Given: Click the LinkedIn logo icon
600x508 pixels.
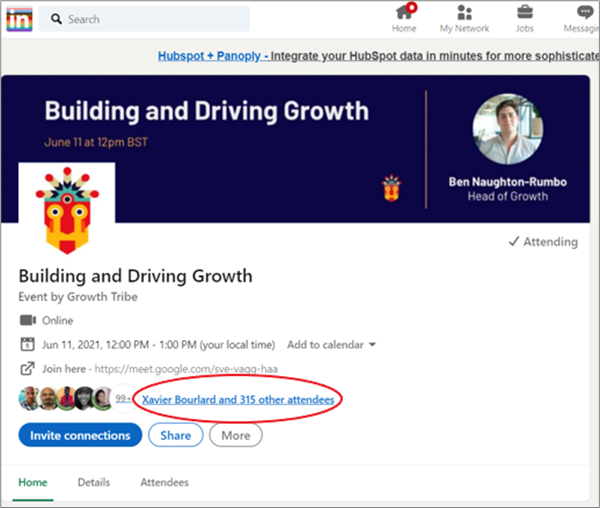Looking at the screenshot, I should point(19,20).
